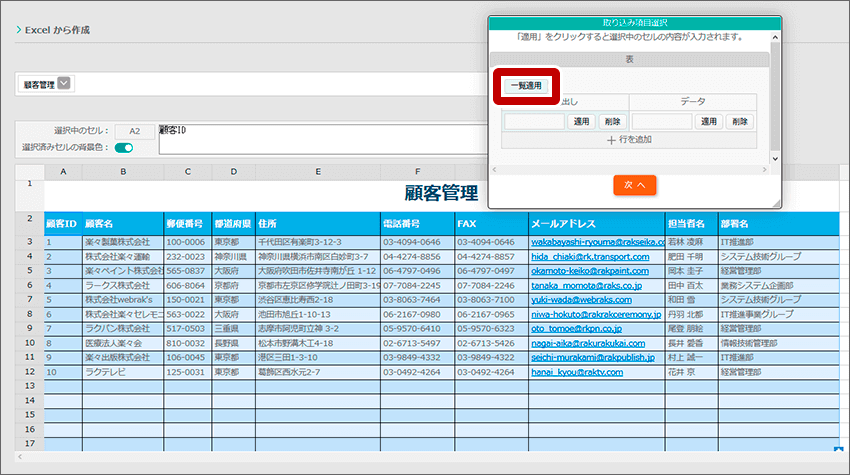Click the spreadsheet horizontal scroll left arrow
The width and height of the screenshot is (850, 475).
coord(20,457)
